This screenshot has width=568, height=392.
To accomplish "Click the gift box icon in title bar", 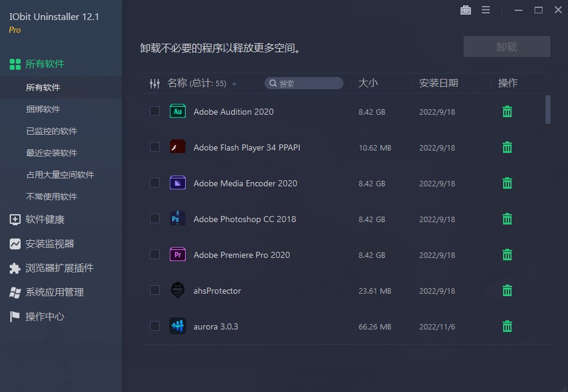I will (465, 10).
